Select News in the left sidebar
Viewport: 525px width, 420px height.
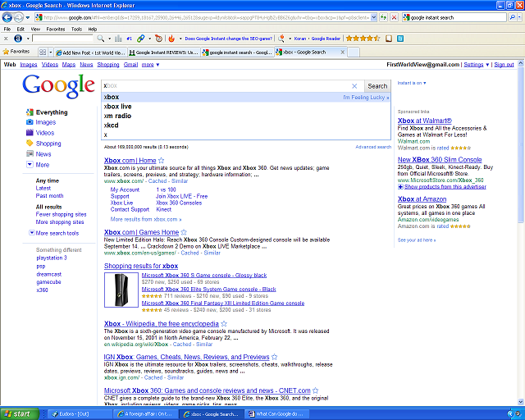pyautogui.click(x=43, y=154)
